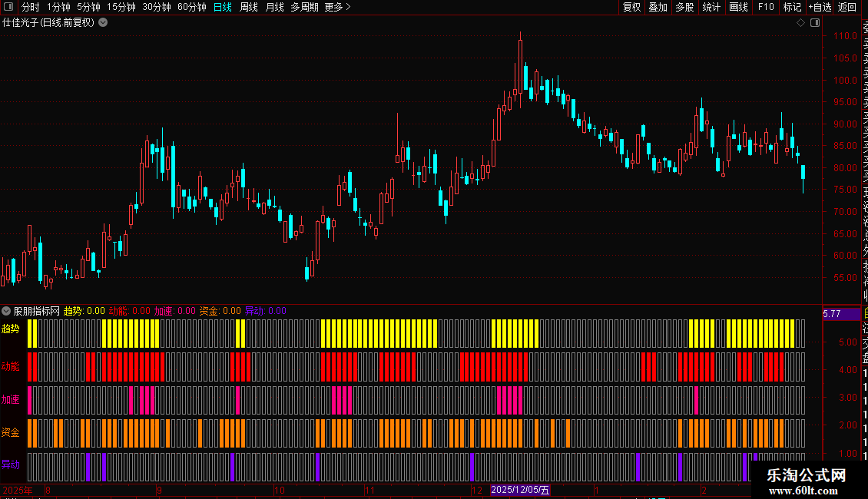This screenshot has width=868, height=499.
Task: Click the 趋势: 0.00 indicator value
Action: 84,311
